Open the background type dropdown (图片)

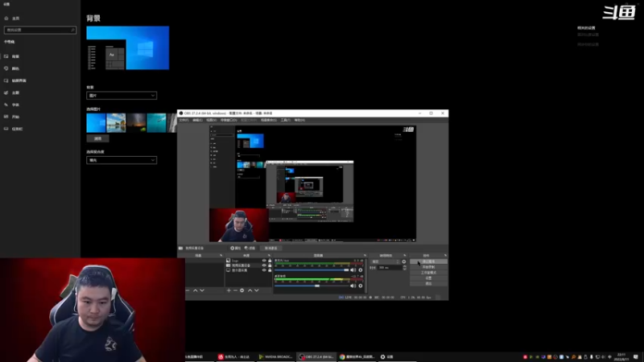pyautogui.click(x=122, y=96)
